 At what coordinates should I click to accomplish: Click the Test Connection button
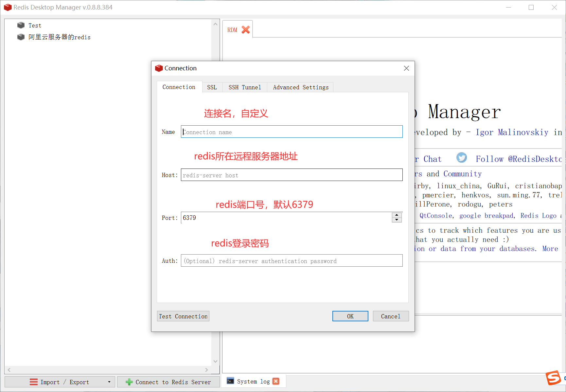[x=183, y=316]
